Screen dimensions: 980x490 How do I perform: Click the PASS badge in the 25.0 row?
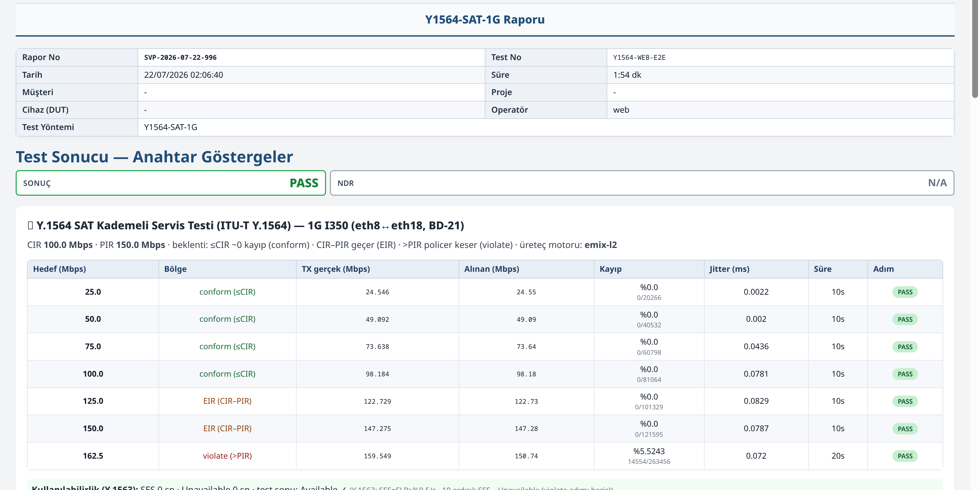[x=905, y=292]
